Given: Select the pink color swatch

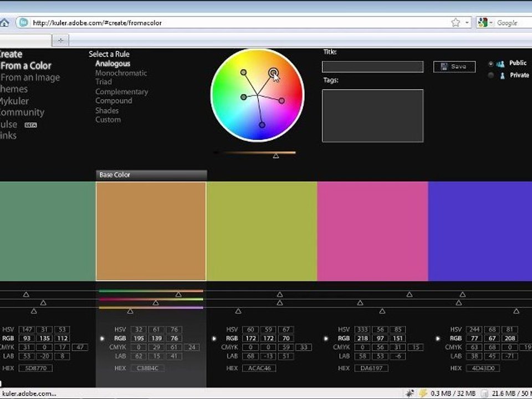Looking at the screenshot, I should pos(372,232).
